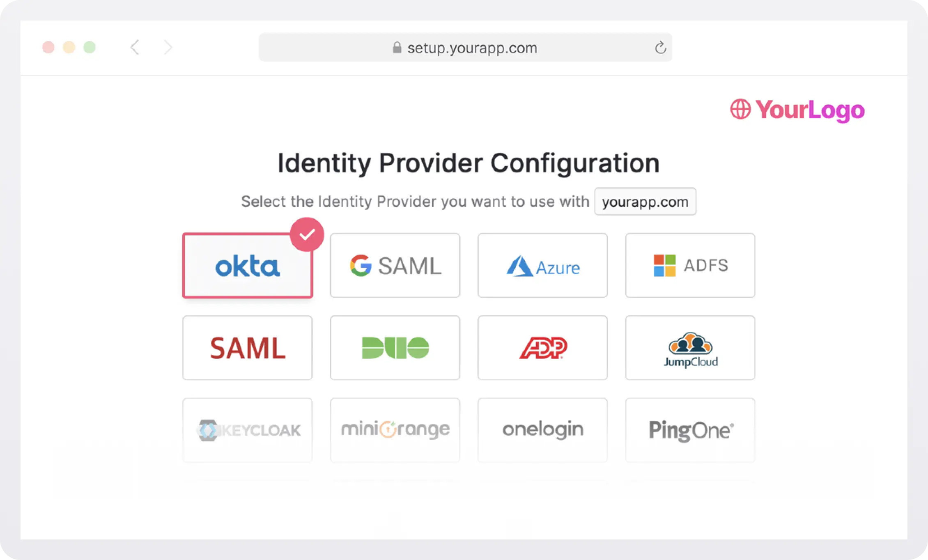Click the browser back arrow
This screenshot has height=560, width=928.
coord(135,48)
